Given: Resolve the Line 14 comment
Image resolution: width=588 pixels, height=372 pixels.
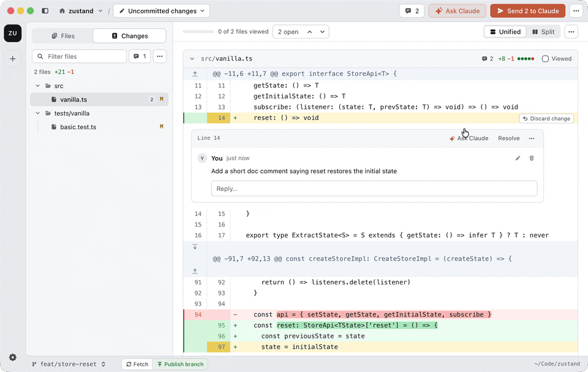Looking at the screenshot, I should pyautogui.click(x=509, y=138).
